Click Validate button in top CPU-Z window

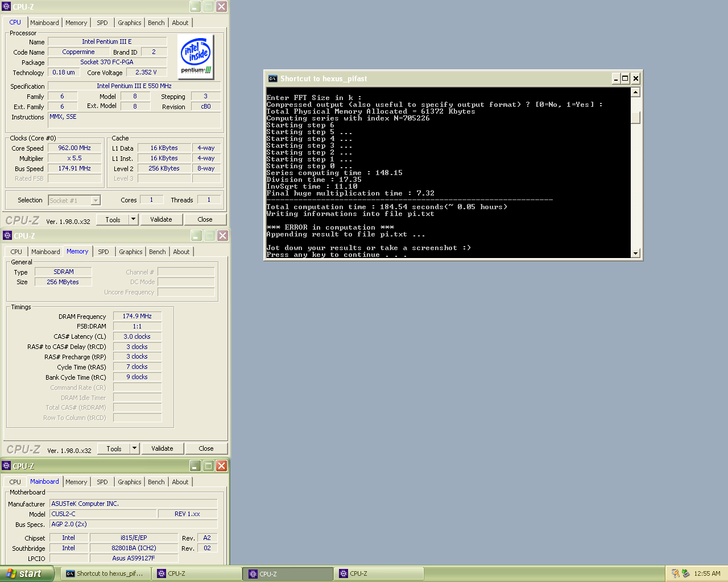tap(161, 219)
